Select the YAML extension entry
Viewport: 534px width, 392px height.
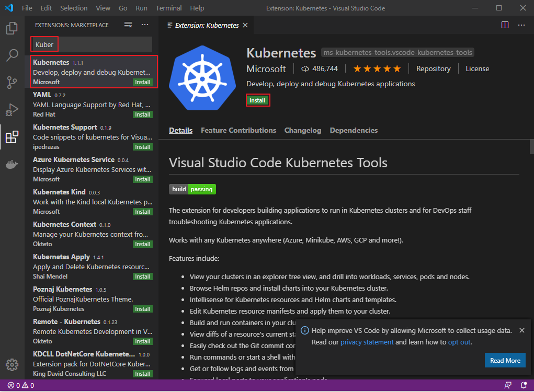pyautogui.click(x=92, y=105)
